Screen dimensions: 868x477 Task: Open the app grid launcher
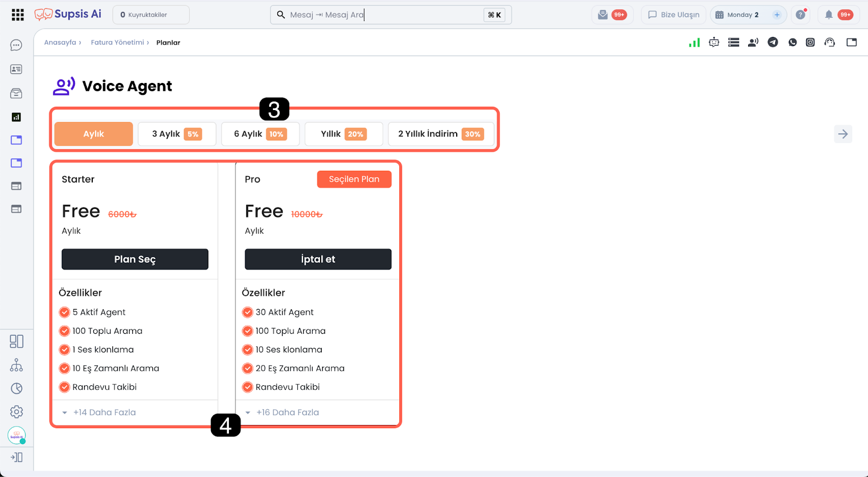click(x=18, y=15)
